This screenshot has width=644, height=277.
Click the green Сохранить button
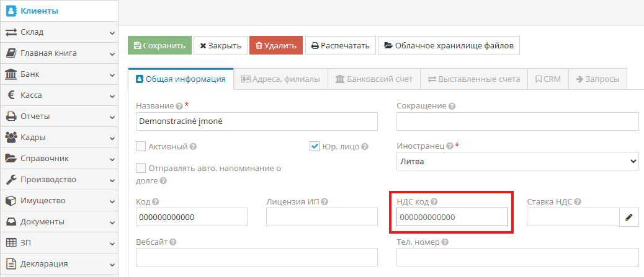coord(160,46)
